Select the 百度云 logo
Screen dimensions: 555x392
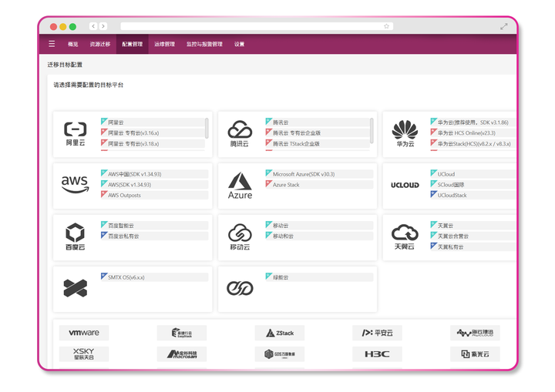pos(76,236)
